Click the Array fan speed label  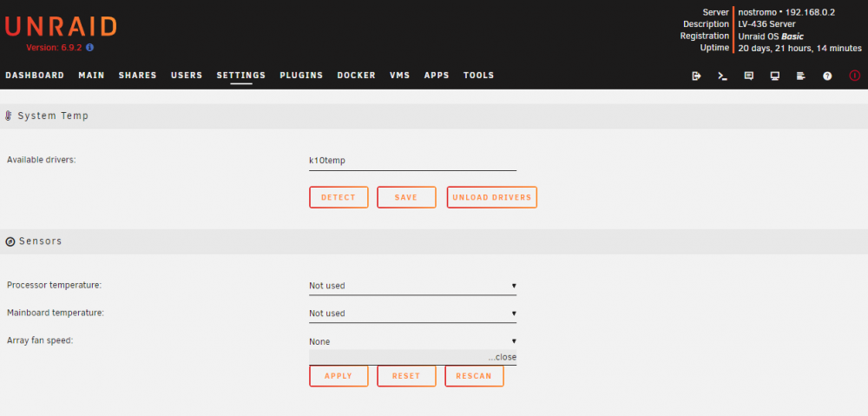pos(40,340)
